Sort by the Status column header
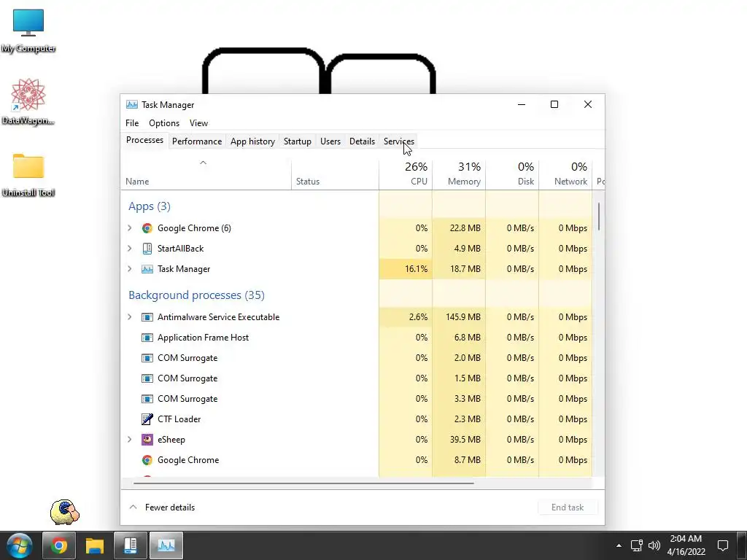 (x=335, y=175)
